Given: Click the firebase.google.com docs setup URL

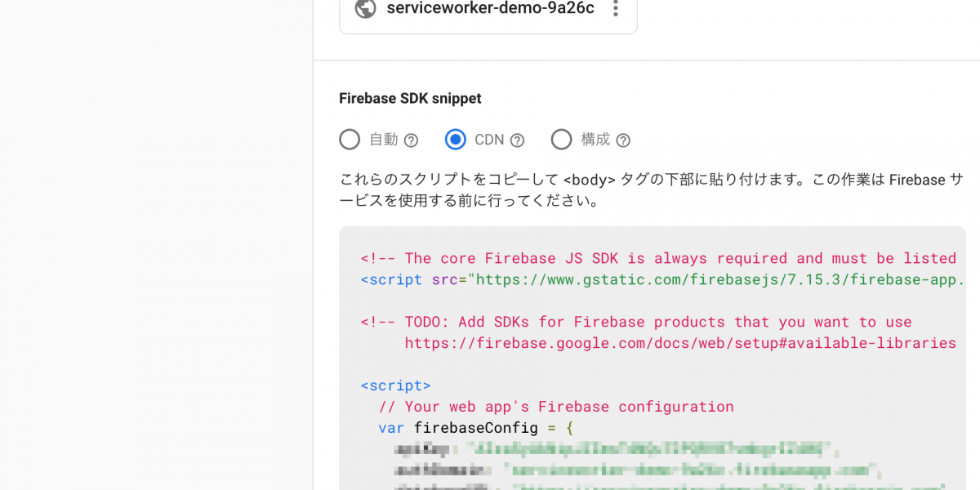Looking at the screenshot, I should [679, 343].
